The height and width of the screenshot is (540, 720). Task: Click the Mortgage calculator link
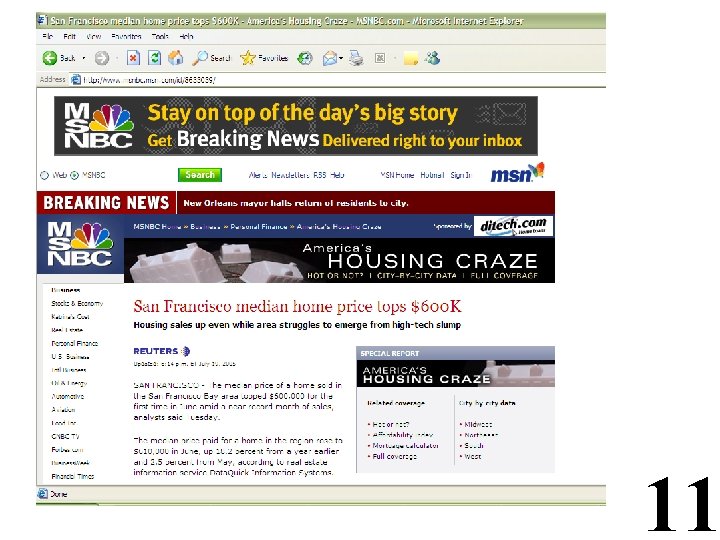405,445
